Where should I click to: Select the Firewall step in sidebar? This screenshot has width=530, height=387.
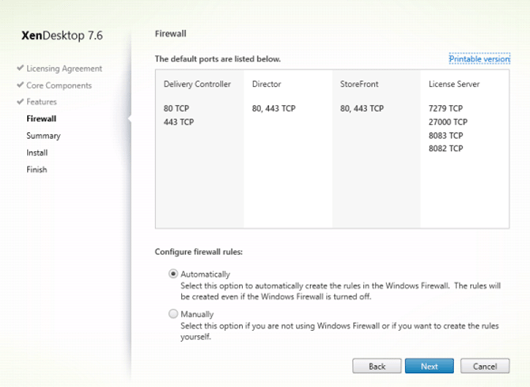click(41, 119)
